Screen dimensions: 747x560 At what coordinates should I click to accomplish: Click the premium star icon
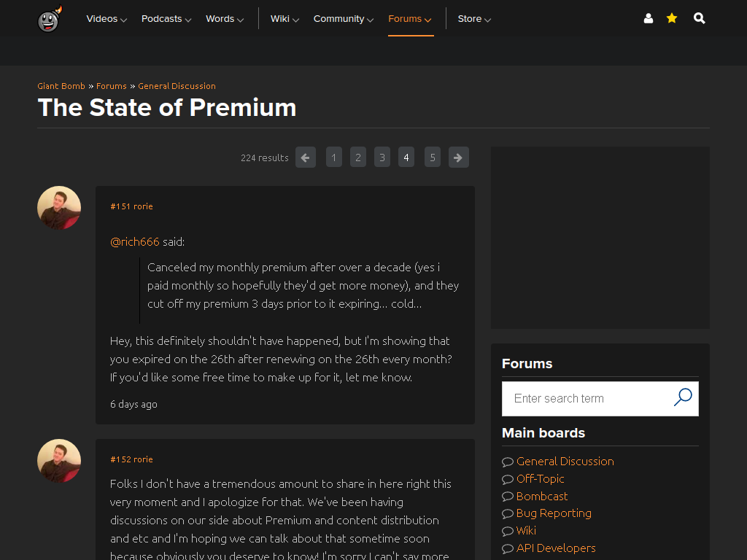point(672,18)
